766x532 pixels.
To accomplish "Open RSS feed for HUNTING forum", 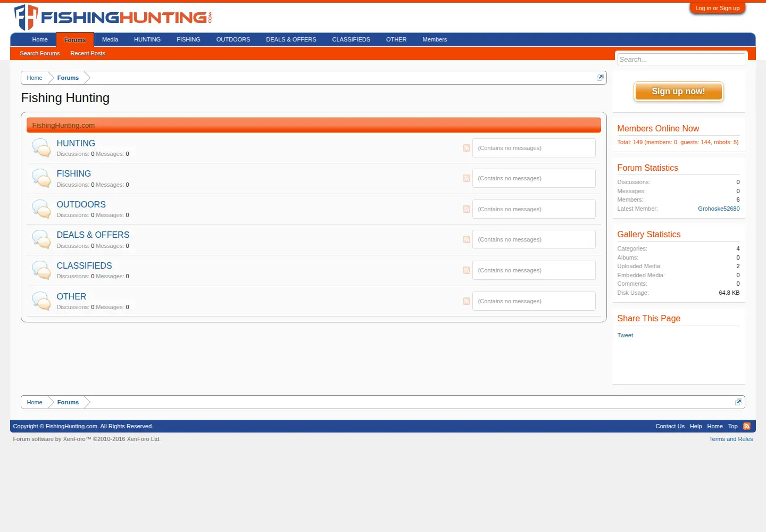I will pos(467,148).
